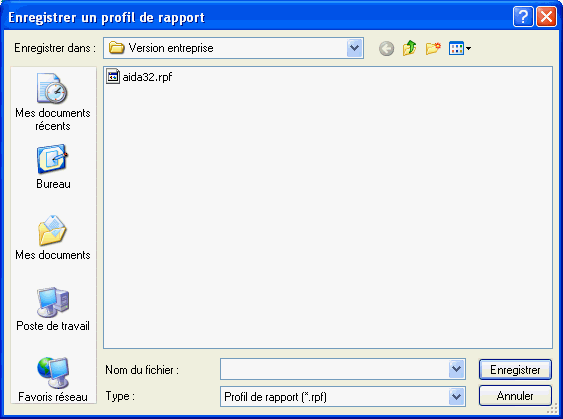Open the view menu icon
The height and width of the screenshot is (419, 563).
pos(460,48)
